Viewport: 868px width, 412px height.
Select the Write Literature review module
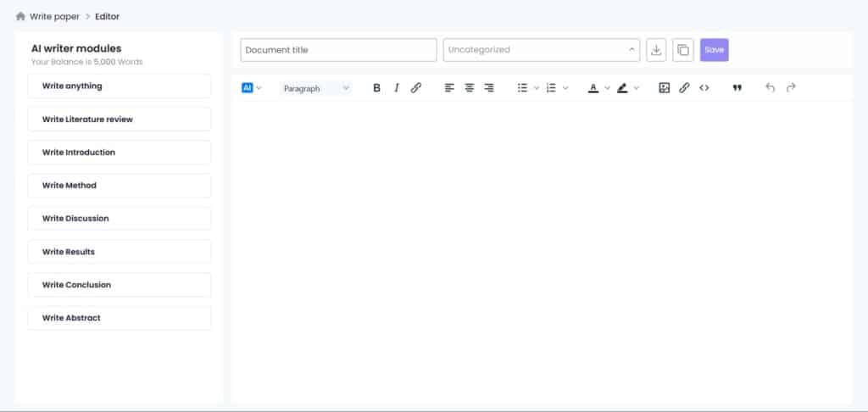pyautogui.click(x=120, y=120)
